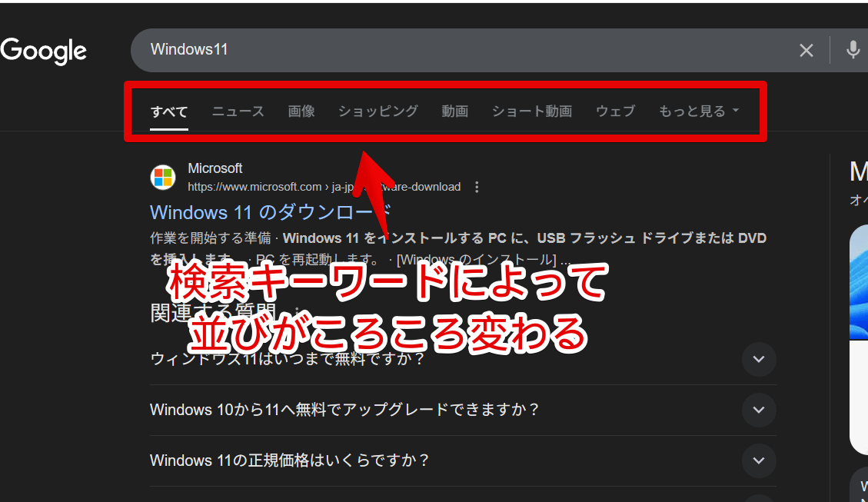Click the Windows 11 image thumbnail in side panel
Screen dimensions: 868x502
(x=859, y=282)
